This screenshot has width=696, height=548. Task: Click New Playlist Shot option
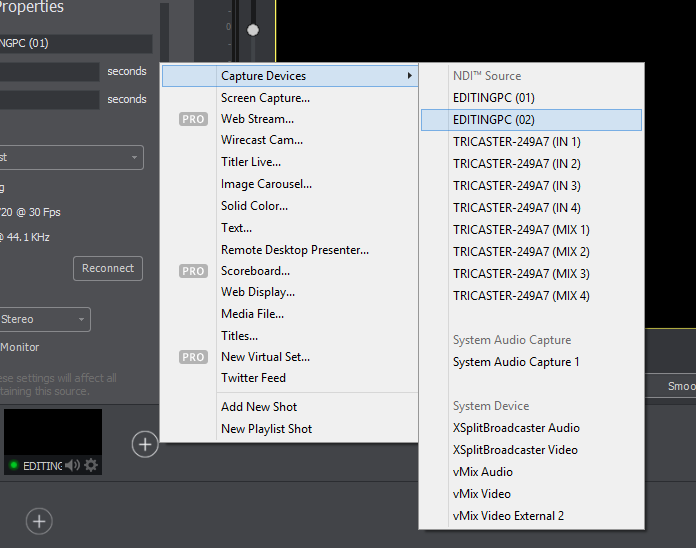(266, 429)
